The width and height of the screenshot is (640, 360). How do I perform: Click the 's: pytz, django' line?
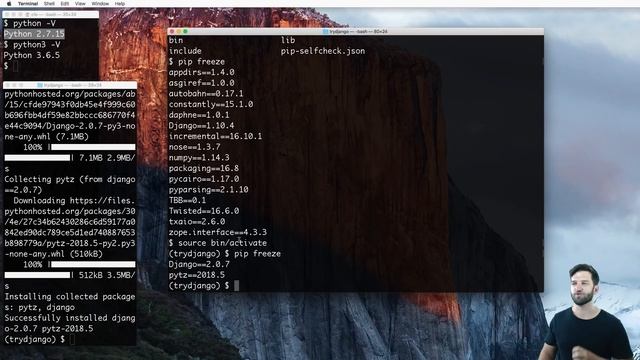[40, 307]
